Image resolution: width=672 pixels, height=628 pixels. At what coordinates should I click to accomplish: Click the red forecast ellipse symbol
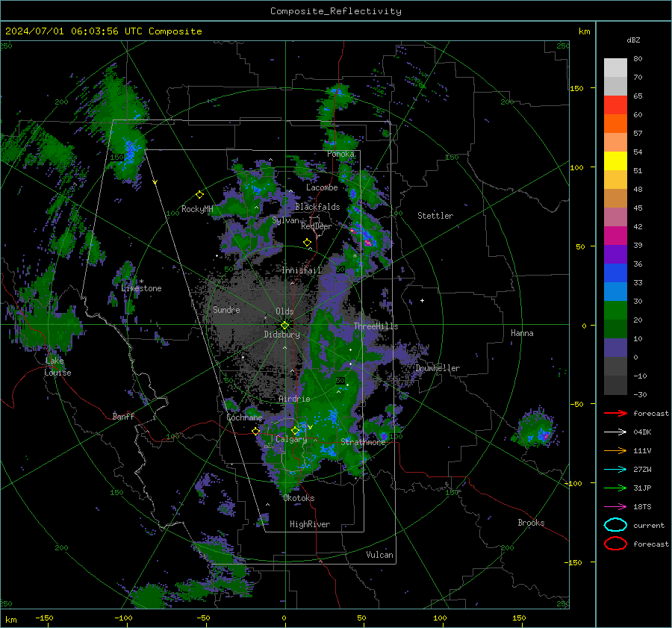coord(615,544)
